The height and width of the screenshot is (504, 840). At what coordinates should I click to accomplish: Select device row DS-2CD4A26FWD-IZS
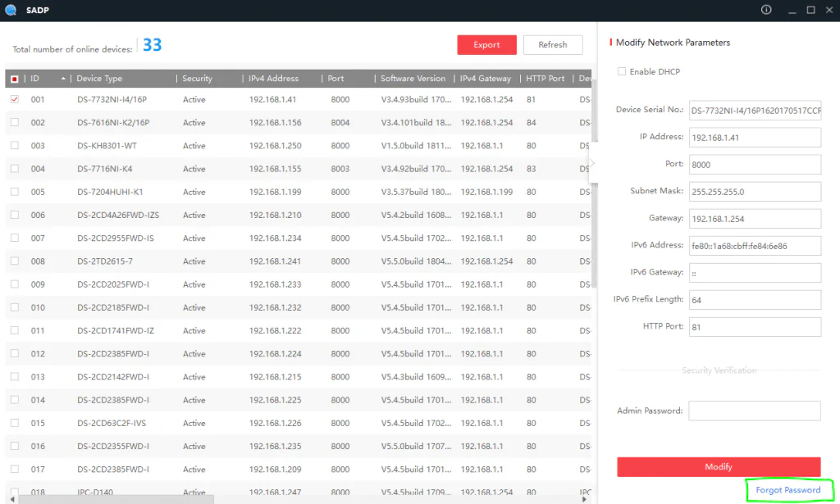(x=298, y=215)
